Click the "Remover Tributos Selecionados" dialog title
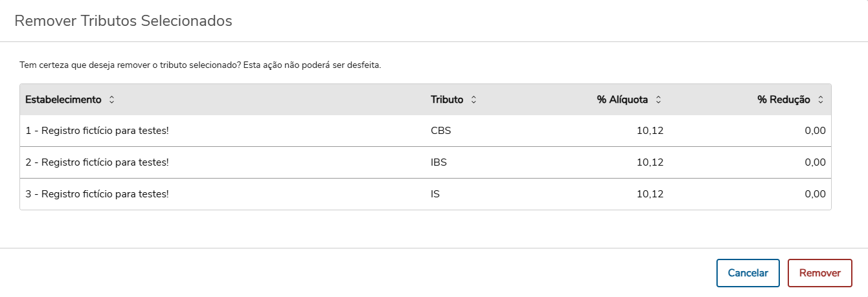 pyautogui.click(x=123, y=21)
